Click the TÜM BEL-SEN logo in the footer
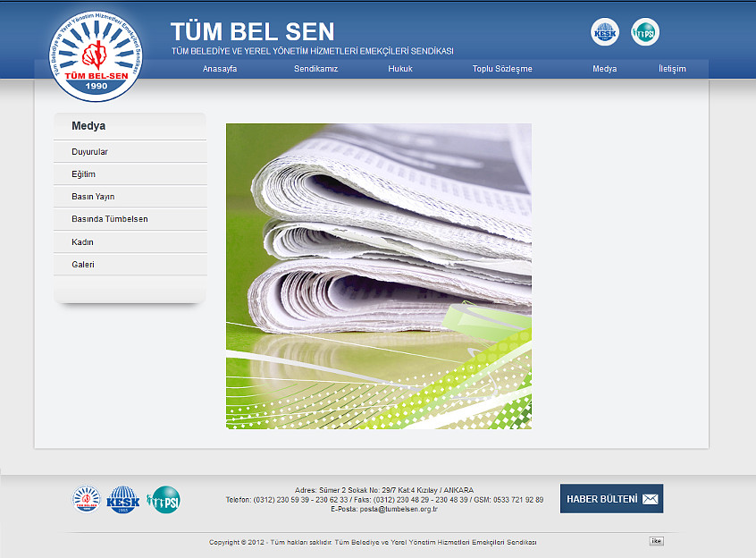The image size is (756, 558). (x=87, y=499)
